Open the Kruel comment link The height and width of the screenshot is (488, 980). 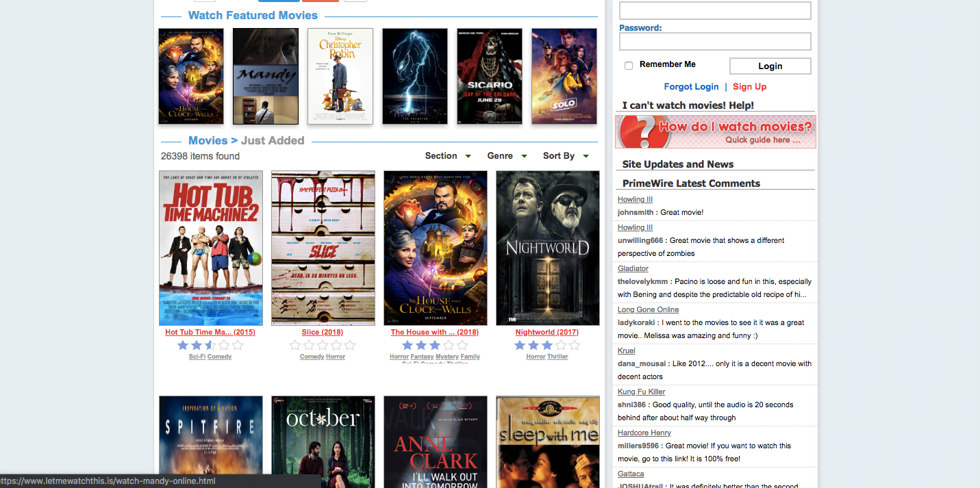click(x=626, y=350)
